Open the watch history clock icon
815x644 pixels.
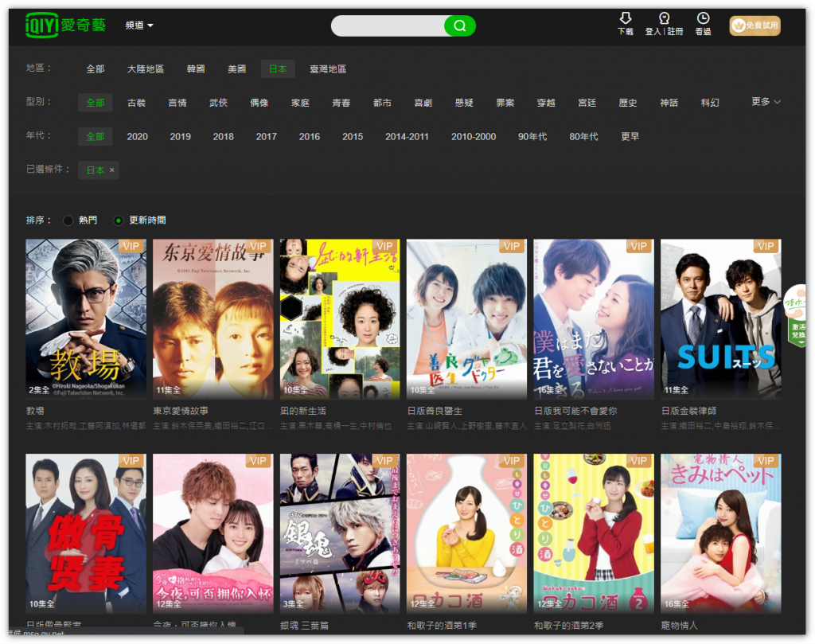tap(703, 24)
